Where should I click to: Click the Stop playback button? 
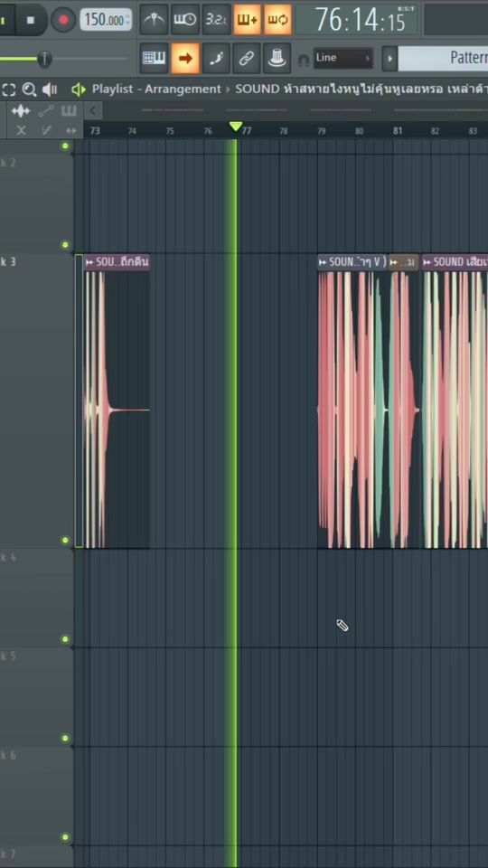31,20
